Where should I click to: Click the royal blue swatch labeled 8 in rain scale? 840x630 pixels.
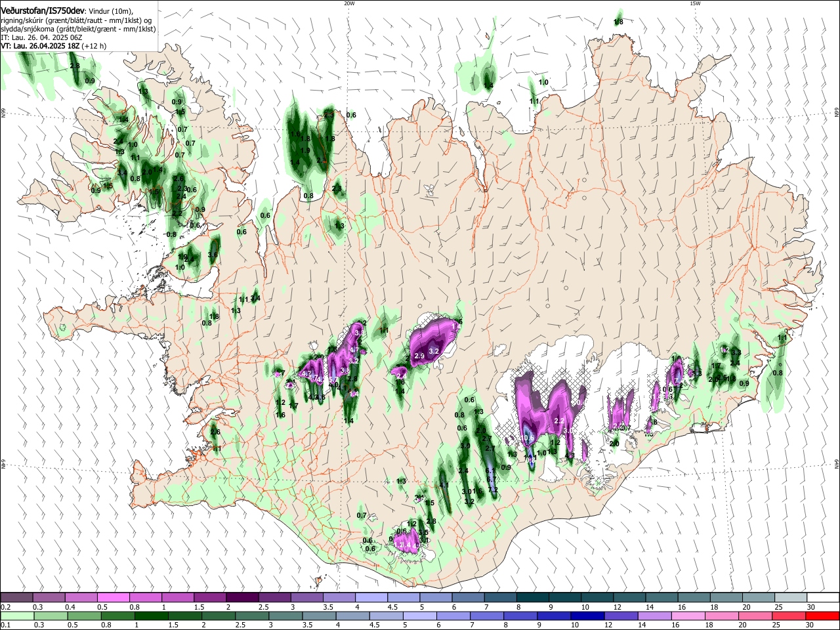[520, 616]
